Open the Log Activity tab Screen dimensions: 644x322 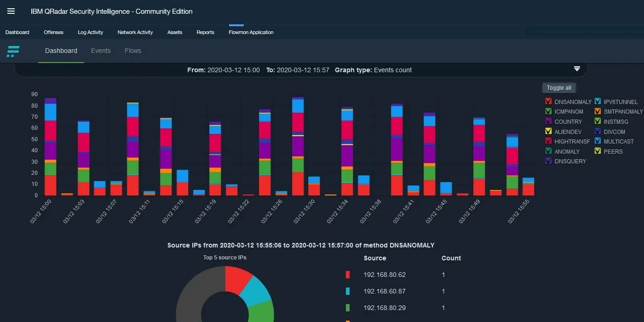click(91, 32)
